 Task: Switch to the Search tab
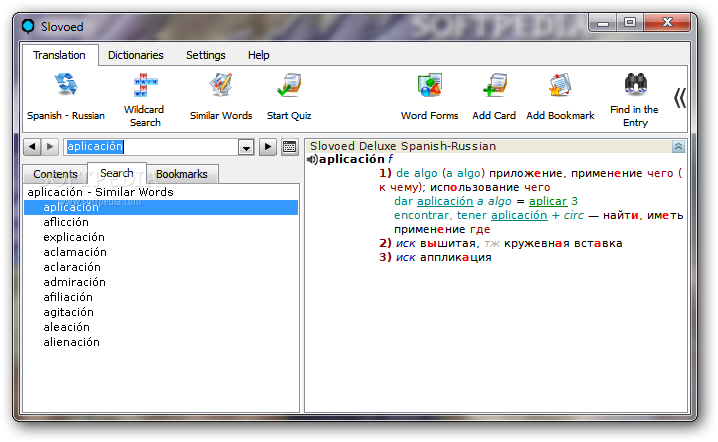pyautogui.click(x=117, y=173)
